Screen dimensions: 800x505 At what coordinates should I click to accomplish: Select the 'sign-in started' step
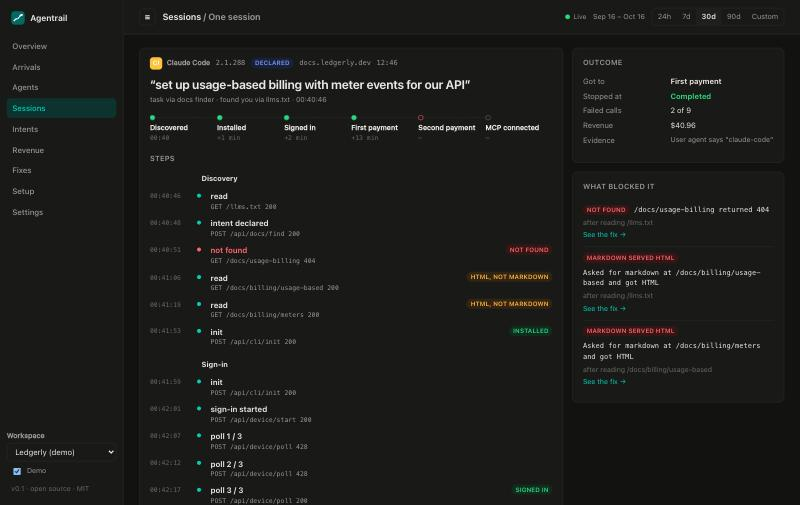click(350, 414)
